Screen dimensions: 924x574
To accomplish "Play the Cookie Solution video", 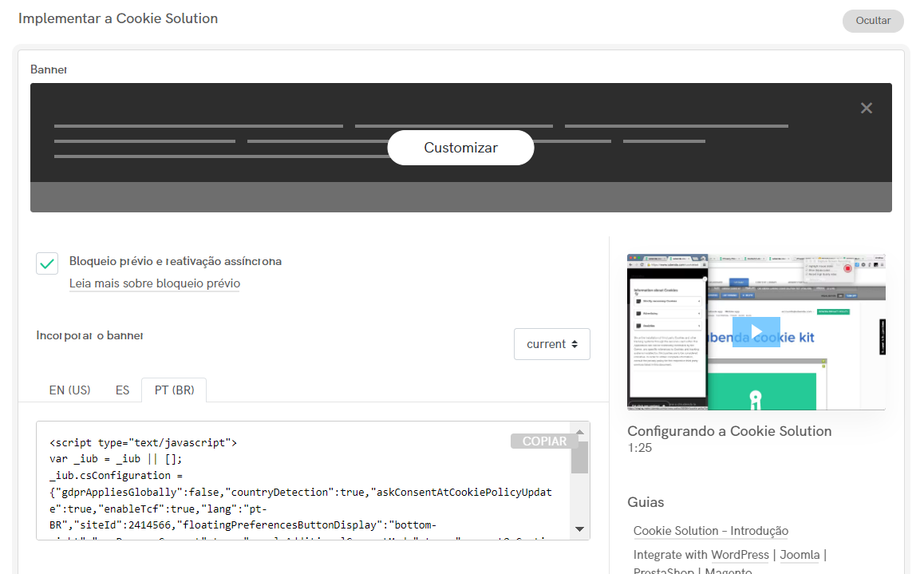I will click(756, 332).
